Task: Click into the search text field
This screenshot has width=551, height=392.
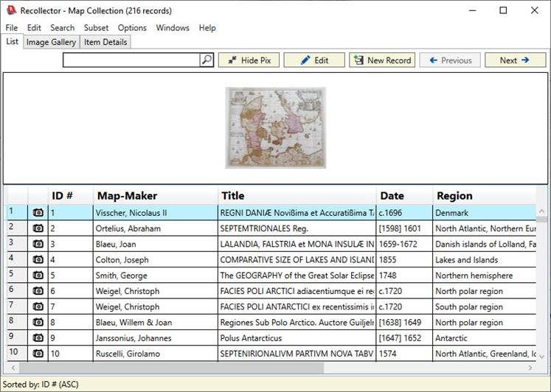Action: pyautogui.click(x=131, y=60)
